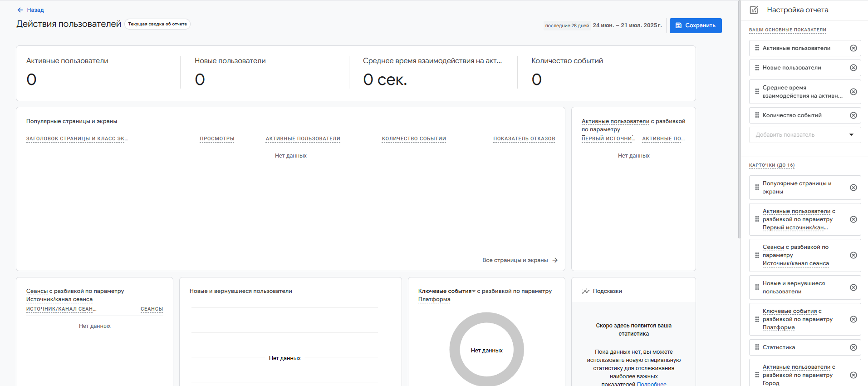Sort by КОЛИЧЕСТВО СОБЫТИЙ column header
This screenshot has height=386, width=868.
pos(414,139)
